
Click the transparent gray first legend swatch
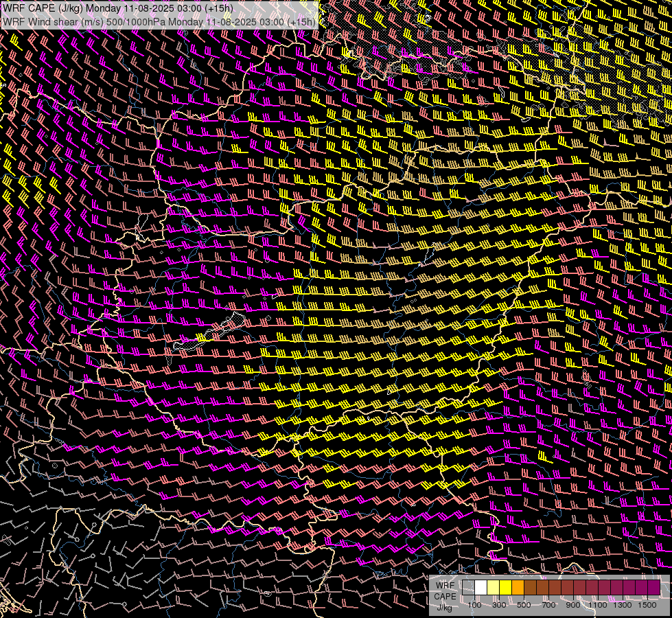coord(468,588)
